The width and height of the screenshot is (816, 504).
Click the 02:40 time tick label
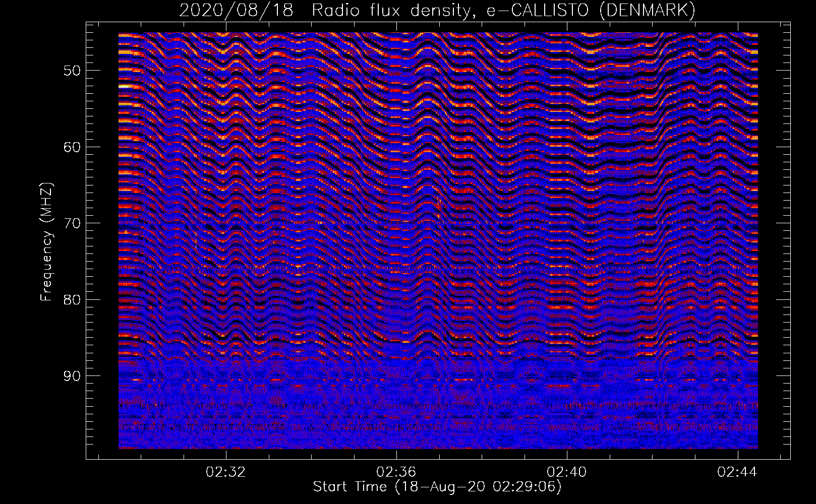click(x=567, y=472)
